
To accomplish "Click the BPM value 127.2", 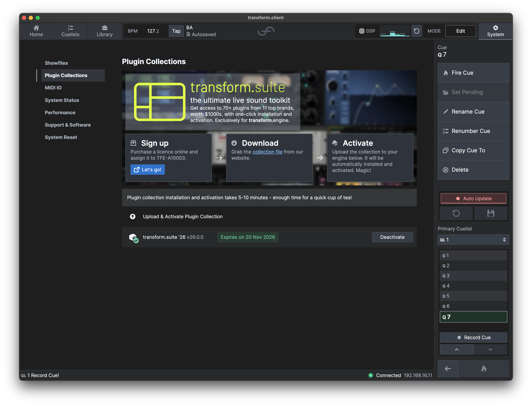I will (x=153, y=31).
